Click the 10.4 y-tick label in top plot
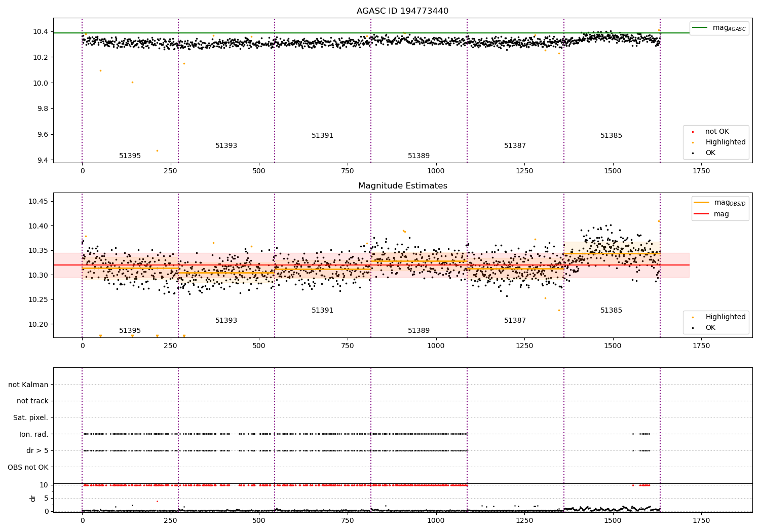Screen dimensions: 760x532 coord(41,32)
